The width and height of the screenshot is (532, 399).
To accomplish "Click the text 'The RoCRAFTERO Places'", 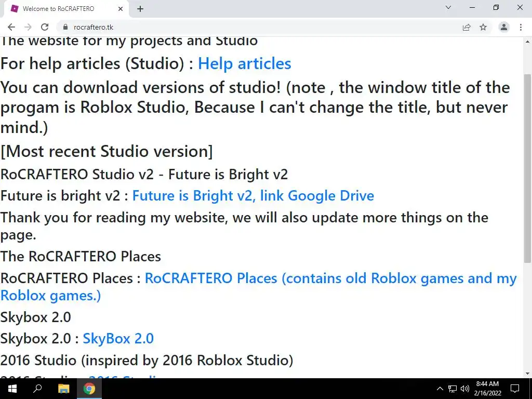I will click(81, 257).
